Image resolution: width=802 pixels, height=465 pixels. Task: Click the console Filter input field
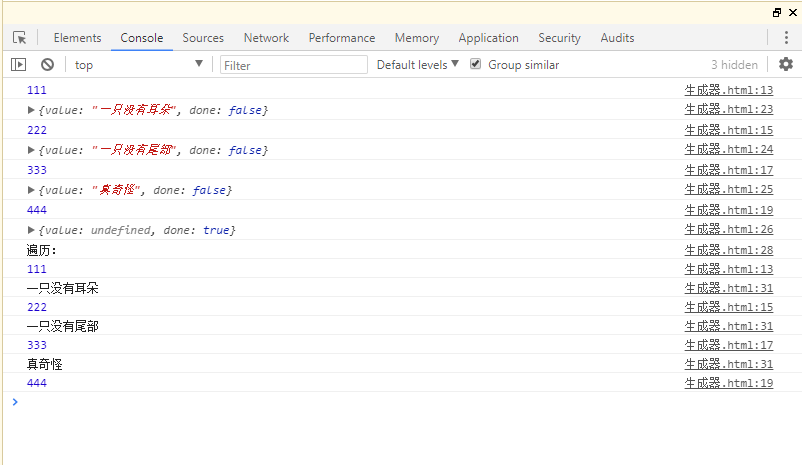294,64
